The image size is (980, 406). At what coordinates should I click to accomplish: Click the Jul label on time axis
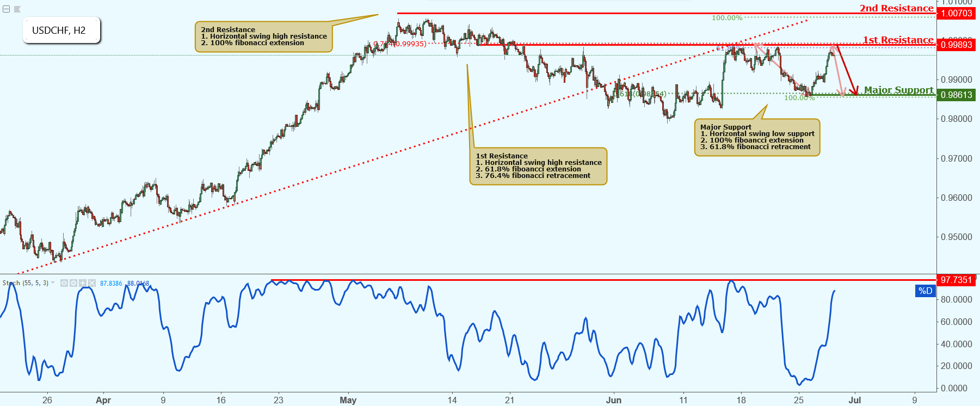(x=855, y=400)
